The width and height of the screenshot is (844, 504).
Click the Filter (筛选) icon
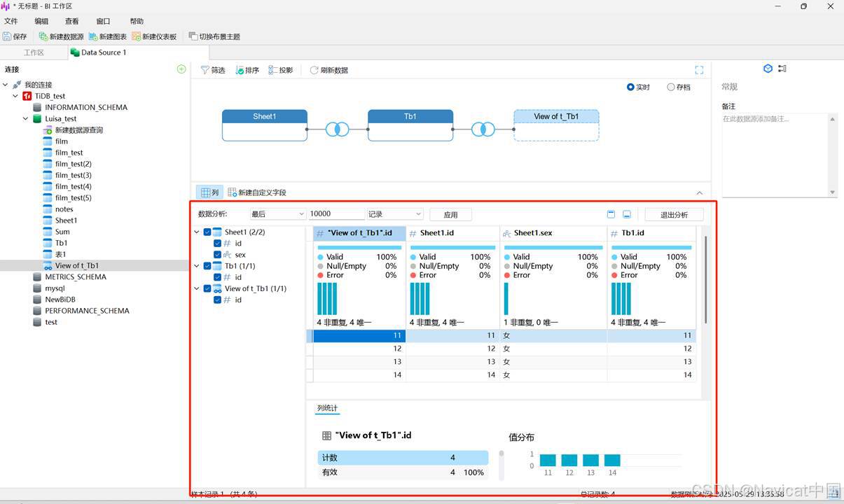pyautogui.click(x=205, y=70)
